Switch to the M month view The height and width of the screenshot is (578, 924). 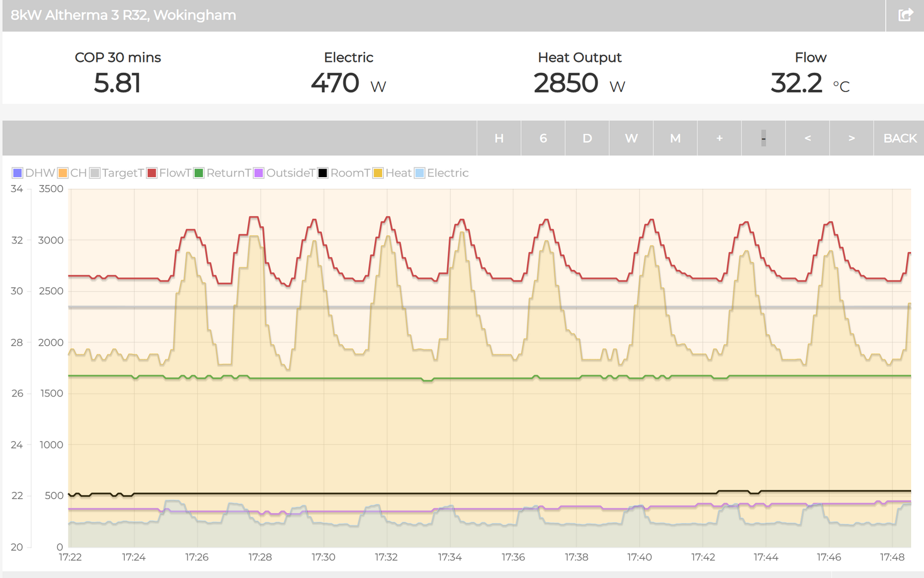click(x=675, y=138)
